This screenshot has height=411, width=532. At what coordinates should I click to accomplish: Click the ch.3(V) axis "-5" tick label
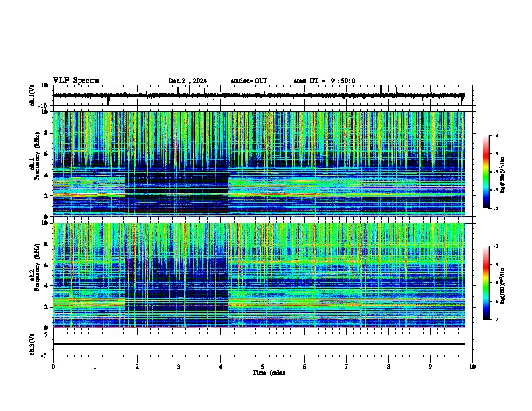[x=45, y=355]
